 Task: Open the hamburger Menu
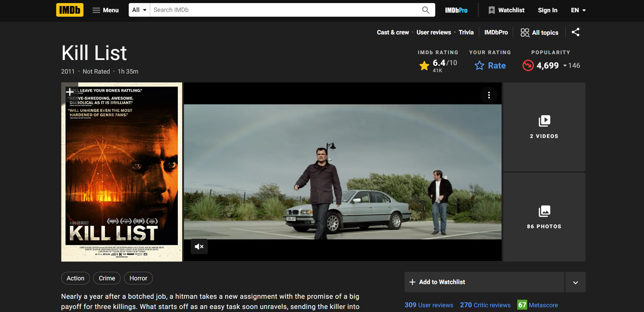(106, 10)
